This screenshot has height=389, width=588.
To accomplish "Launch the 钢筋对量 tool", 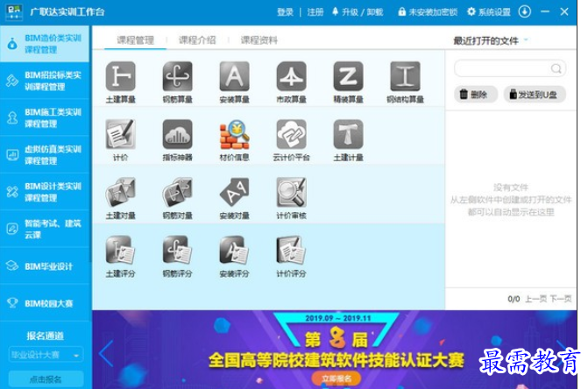I will click(x=177, y=192).
